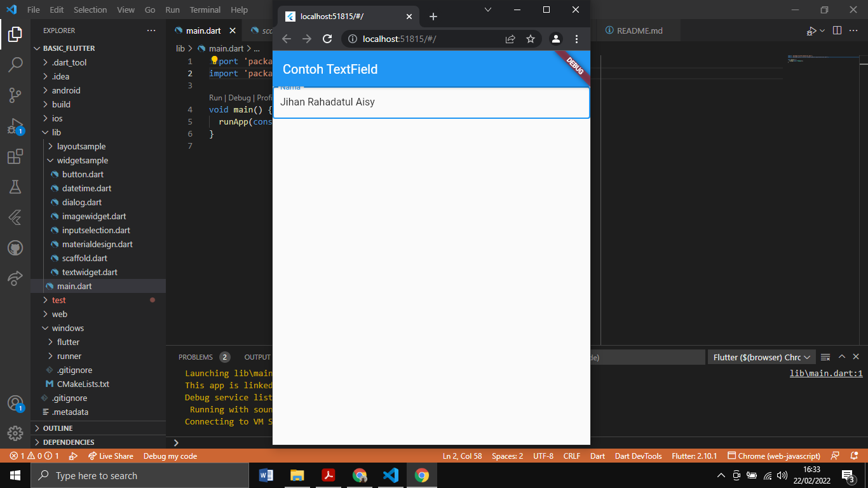Image resolution: width=868 pixels, height=488 pixels.
Task: Open the Extensions view
Action: [x=15, y=156]
